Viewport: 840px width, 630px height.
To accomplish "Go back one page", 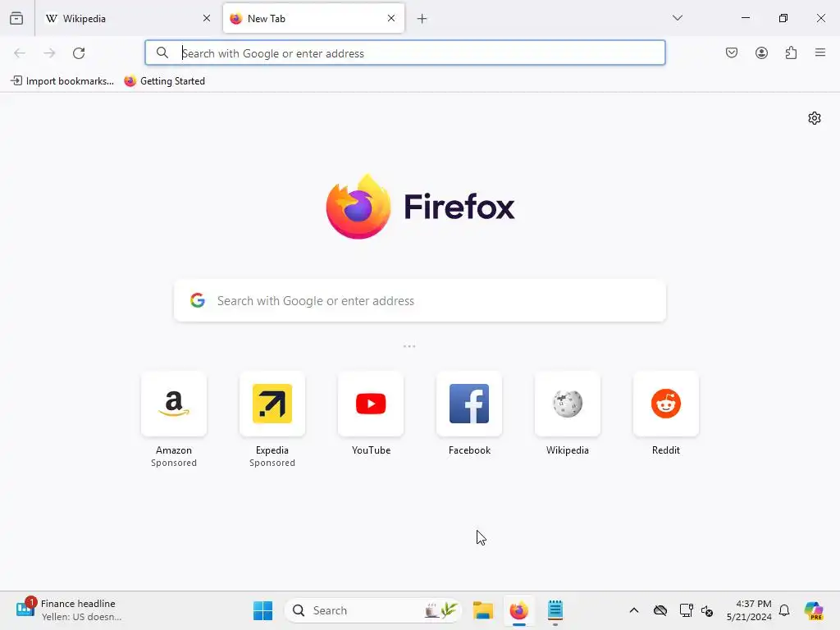I will [x=20, y=53].
